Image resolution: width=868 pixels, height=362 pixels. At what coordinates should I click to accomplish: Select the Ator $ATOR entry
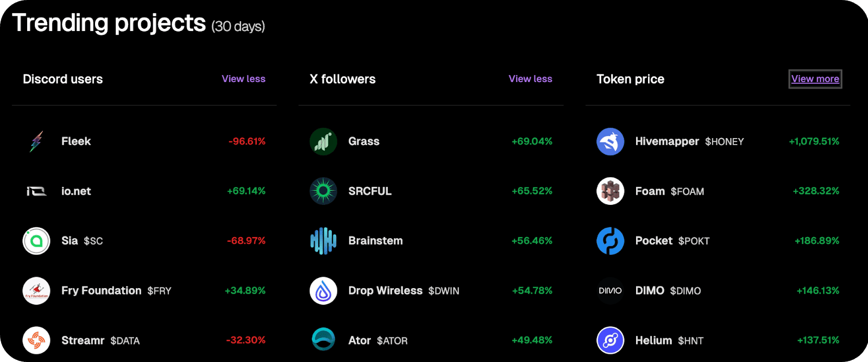[431, 340]
